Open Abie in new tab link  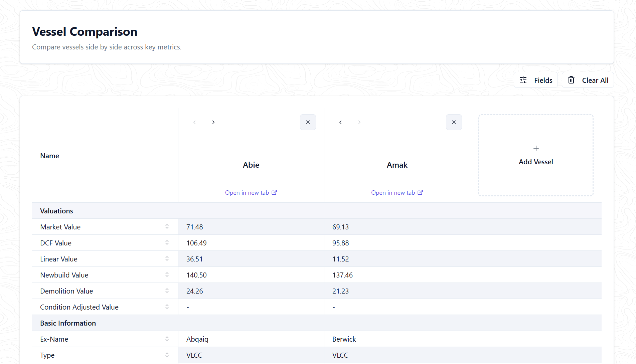[x=251, y=193]
